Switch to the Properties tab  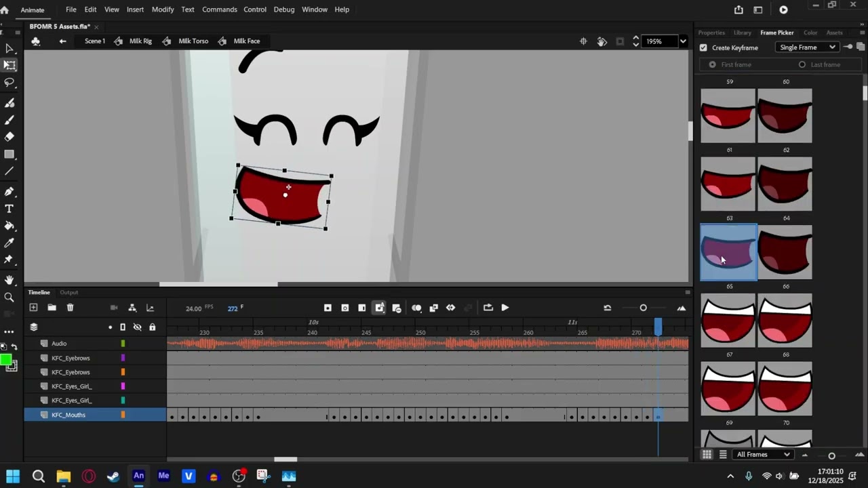pyautogui.click(x=711, y=33)
